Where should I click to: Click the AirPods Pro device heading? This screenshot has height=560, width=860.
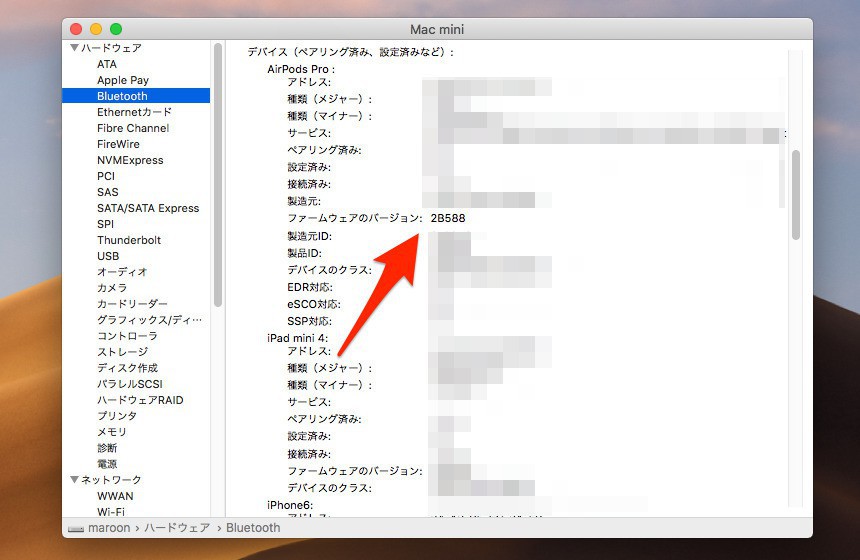point(301,69)
